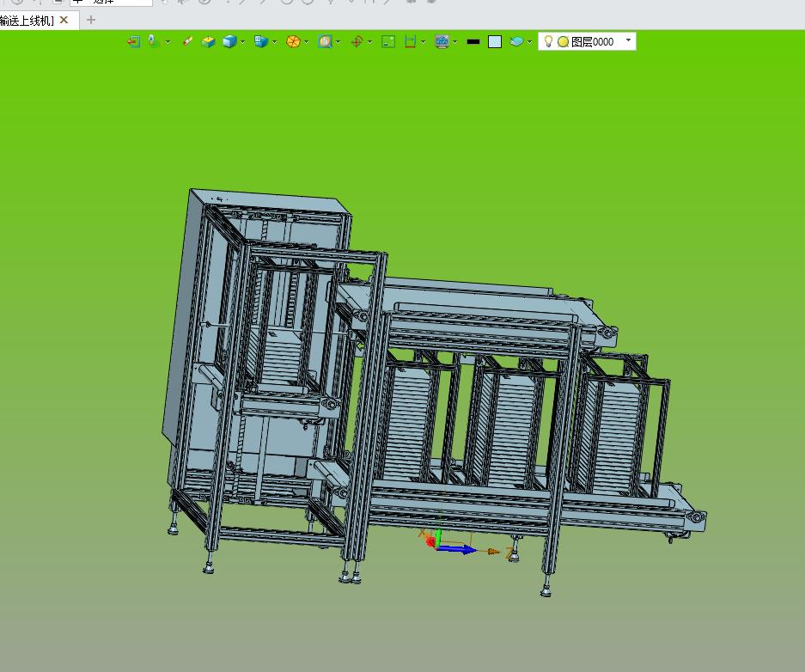Image resolution: width=805 pixels, height=672 pixels.
Task: Click the layers stack icon
Action: click(516, 41)
